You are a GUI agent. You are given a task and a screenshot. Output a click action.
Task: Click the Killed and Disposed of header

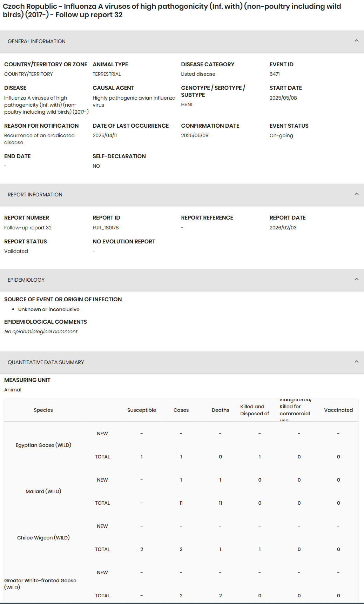255,410
